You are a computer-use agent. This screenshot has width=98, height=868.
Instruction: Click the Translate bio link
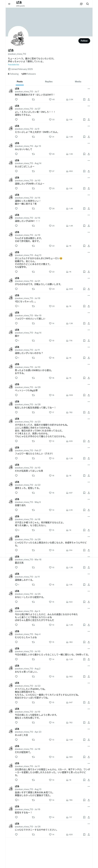pos(14,64)
